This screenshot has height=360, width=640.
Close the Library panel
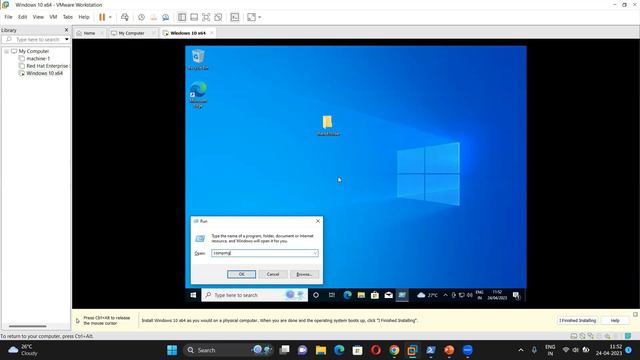67,30
